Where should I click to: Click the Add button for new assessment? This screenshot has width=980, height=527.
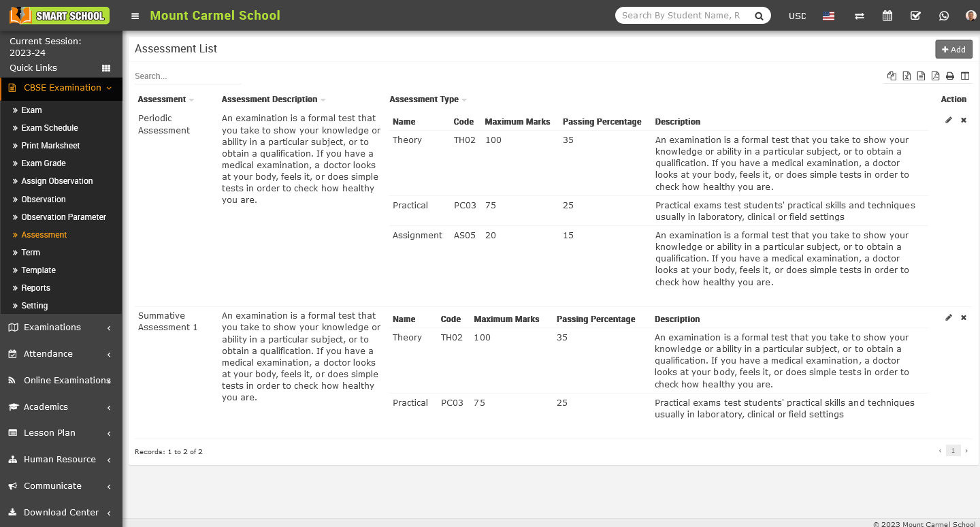953,49
